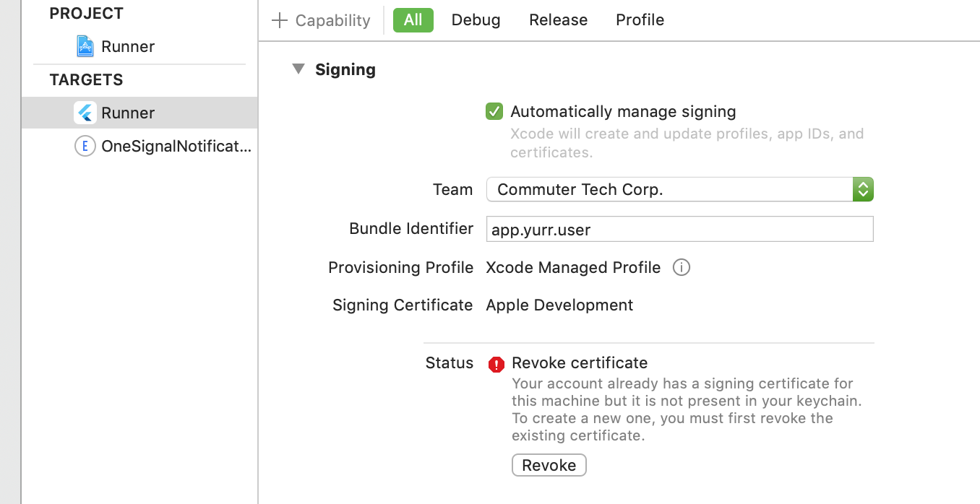Click the red error status icon
The image size is (980, 504).
(496, 365)
